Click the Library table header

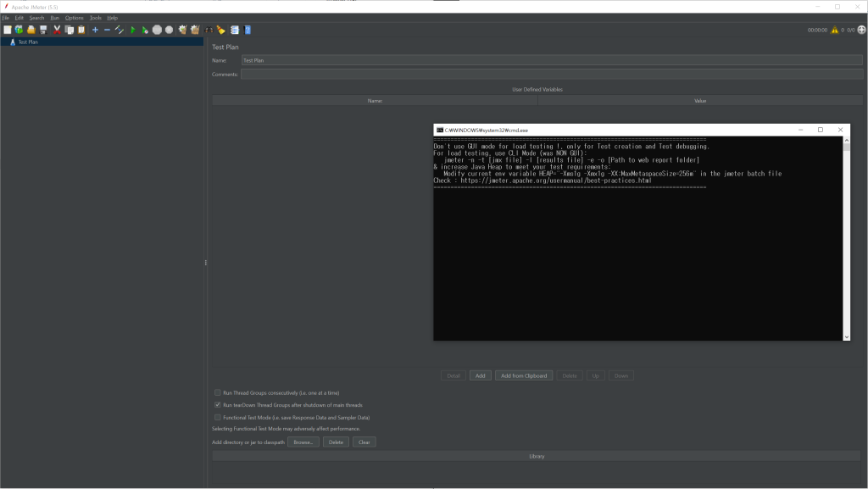pos(537,456)
